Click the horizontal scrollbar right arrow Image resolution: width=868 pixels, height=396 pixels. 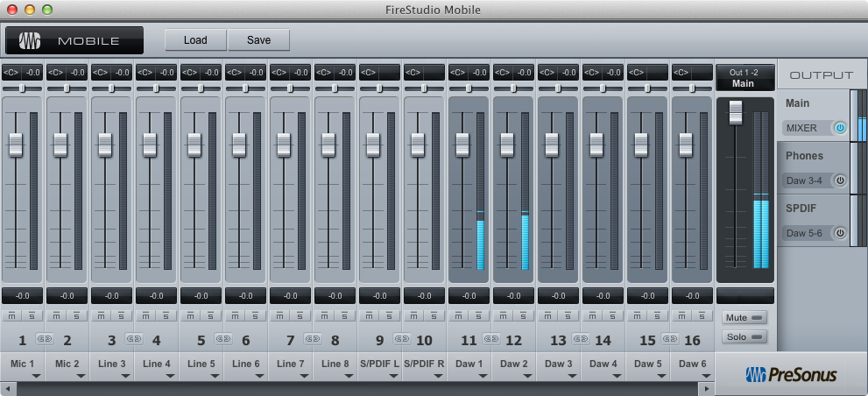click(x=706, y=389)
